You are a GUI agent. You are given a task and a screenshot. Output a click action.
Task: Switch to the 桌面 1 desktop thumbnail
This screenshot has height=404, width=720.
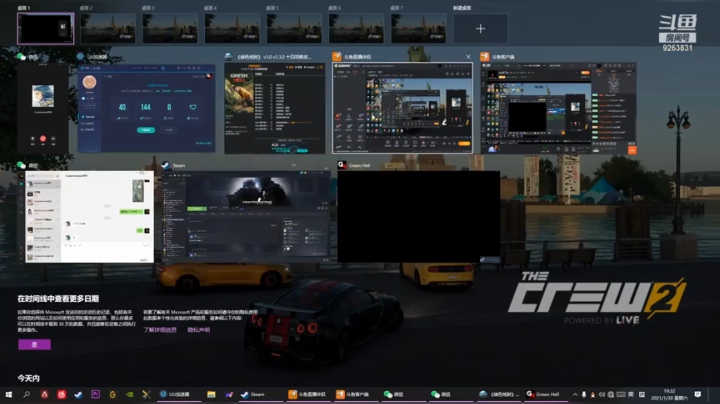point(45,28)
